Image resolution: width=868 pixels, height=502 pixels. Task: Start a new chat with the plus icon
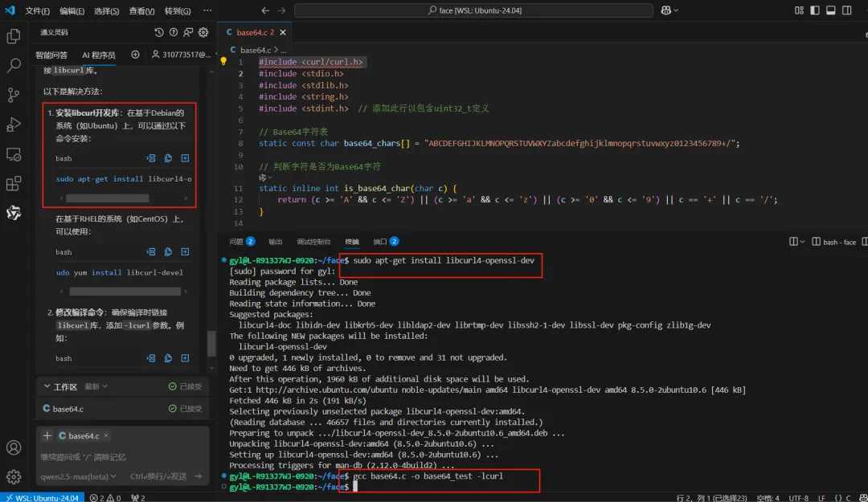(135, 55)
